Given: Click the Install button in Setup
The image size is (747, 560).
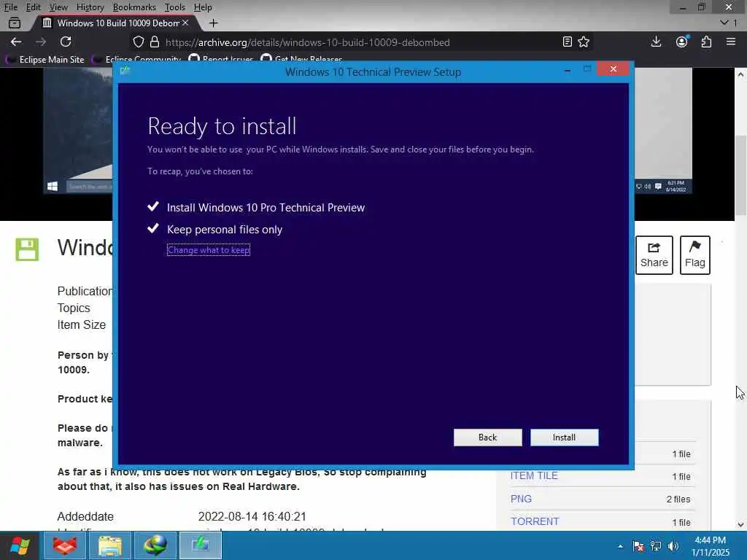Looking at the screenshot, I should 564,437.
